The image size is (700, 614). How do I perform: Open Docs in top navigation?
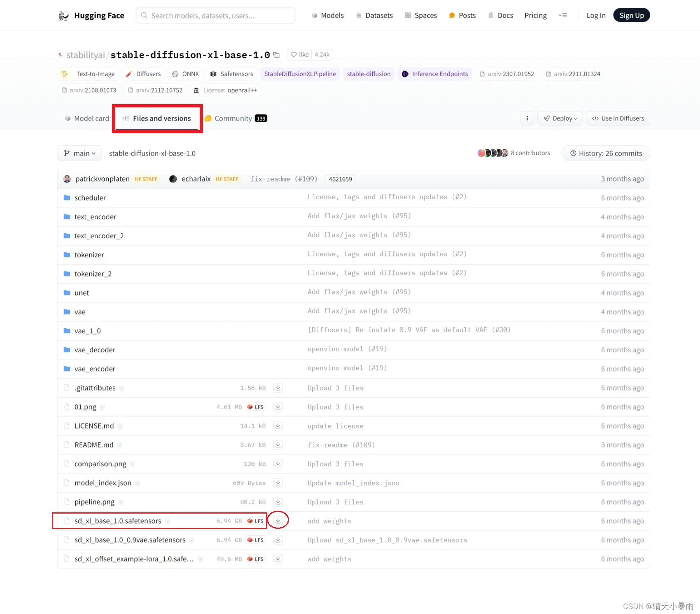(500, 16)
